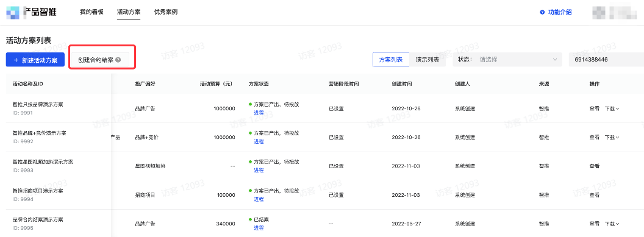Click the 来源 column header
The width and height of the screenshot is (644, 237).
click(544, 83)
